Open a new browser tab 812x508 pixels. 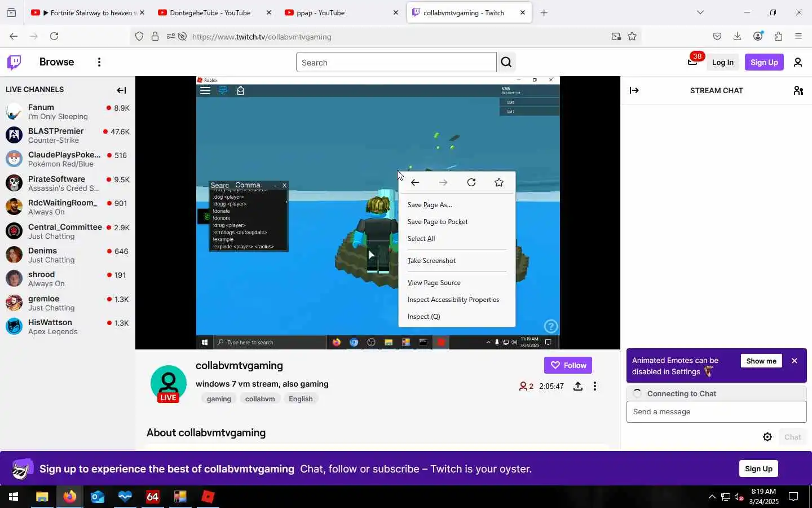click(x=544, y=12)
